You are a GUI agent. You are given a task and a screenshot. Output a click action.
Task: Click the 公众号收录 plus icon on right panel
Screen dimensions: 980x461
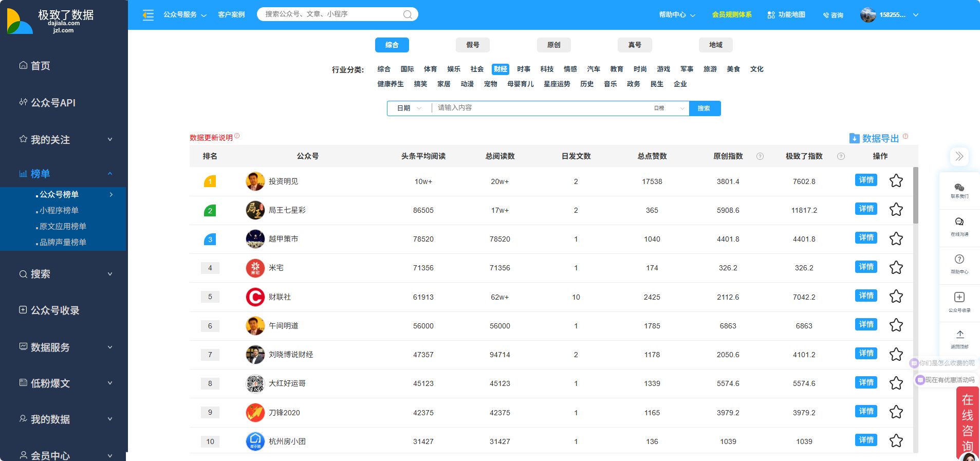tap(959, 297)
